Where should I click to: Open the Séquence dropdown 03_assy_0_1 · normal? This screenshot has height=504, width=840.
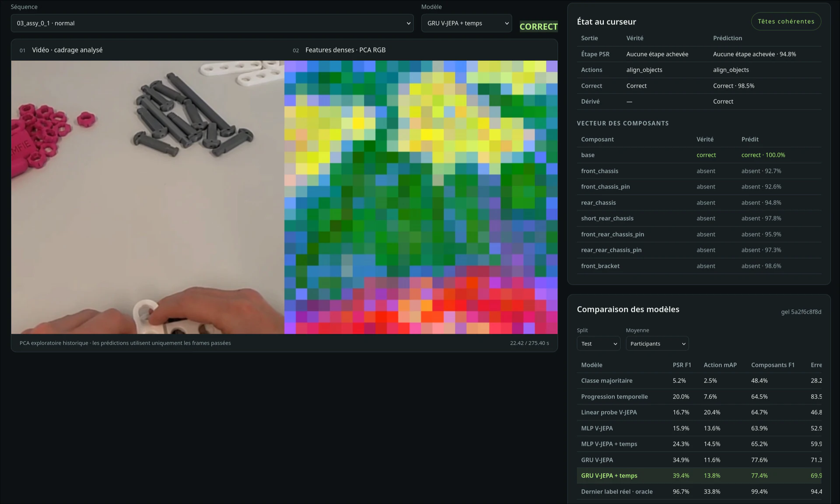pos(212,23)
